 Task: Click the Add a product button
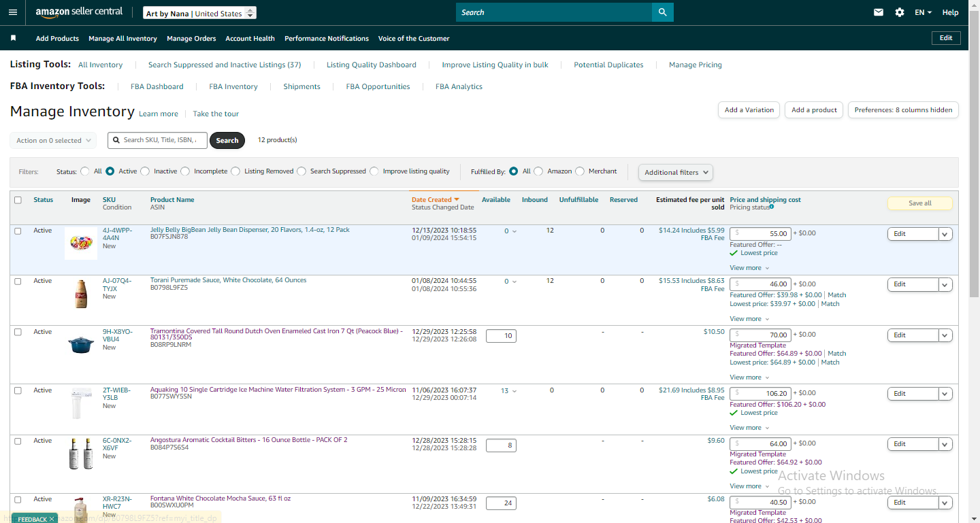(x=815, y=110)
